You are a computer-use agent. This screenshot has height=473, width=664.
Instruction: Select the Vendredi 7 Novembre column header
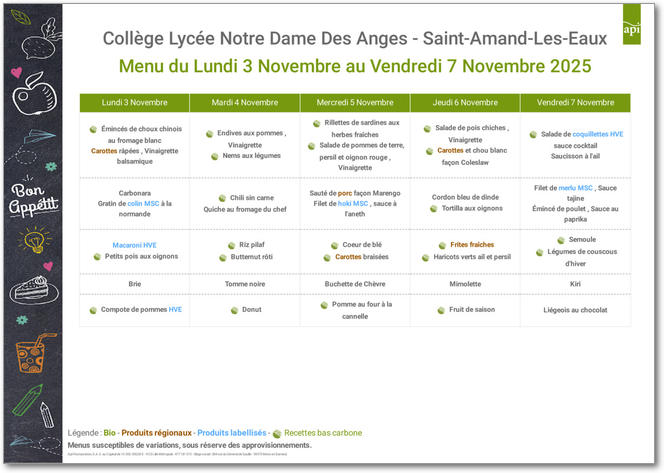click(575, 103)
